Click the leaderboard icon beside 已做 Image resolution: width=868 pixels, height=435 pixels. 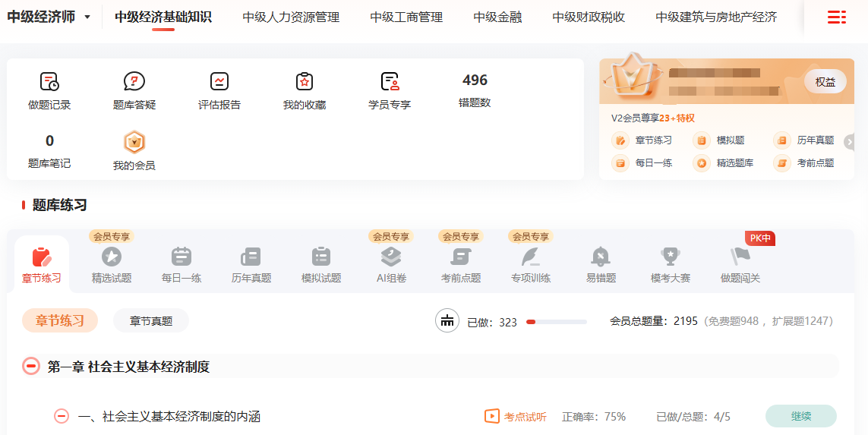click(x=447, y=321)
